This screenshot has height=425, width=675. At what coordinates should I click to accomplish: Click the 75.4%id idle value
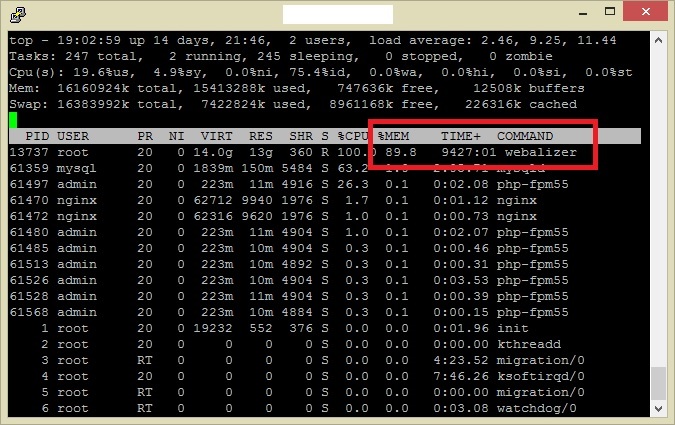(x=320, y=72)
